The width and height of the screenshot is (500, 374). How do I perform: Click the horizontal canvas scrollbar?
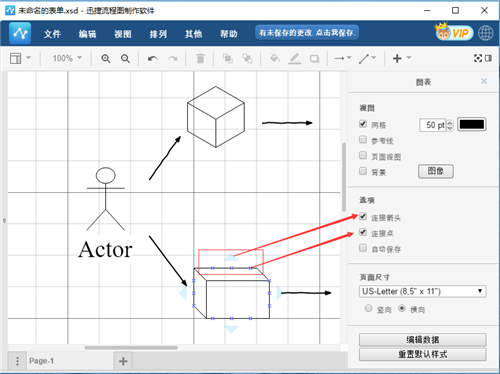click(x=131, y=348)
